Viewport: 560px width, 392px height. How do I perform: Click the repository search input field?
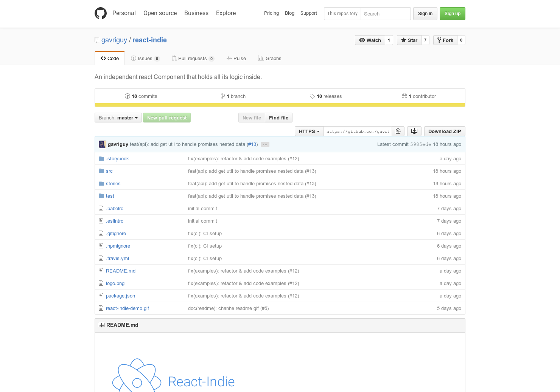(x=386, y=14)
